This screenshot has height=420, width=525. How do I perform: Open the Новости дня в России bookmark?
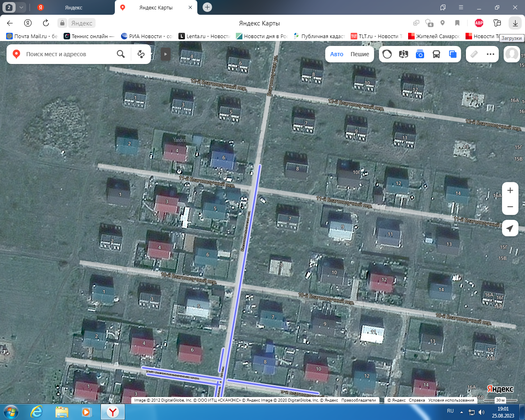point(262,36)
